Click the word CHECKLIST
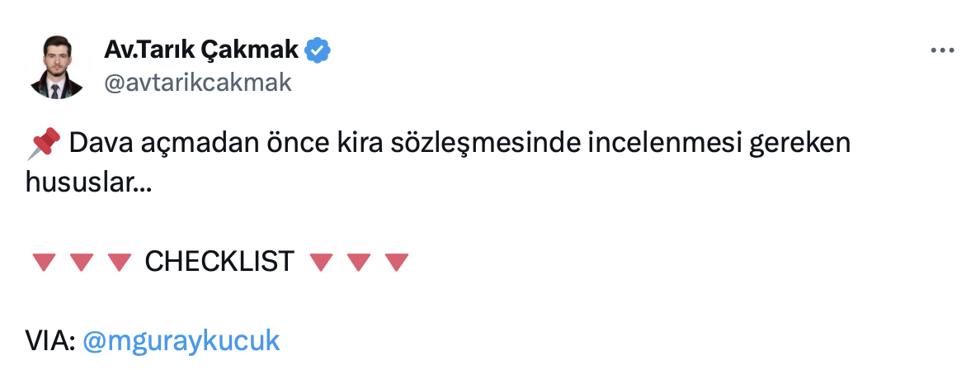This screenshot has height=370, width=980. point(219,262)
